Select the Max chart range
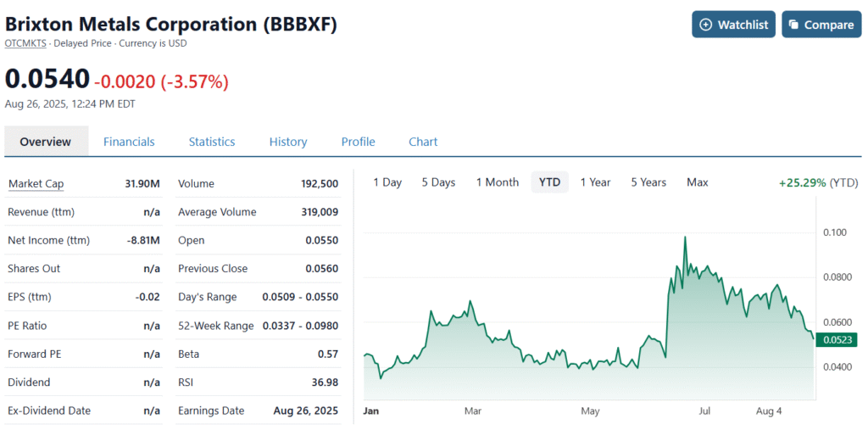868x430 pixels. (x=698, y=182)
